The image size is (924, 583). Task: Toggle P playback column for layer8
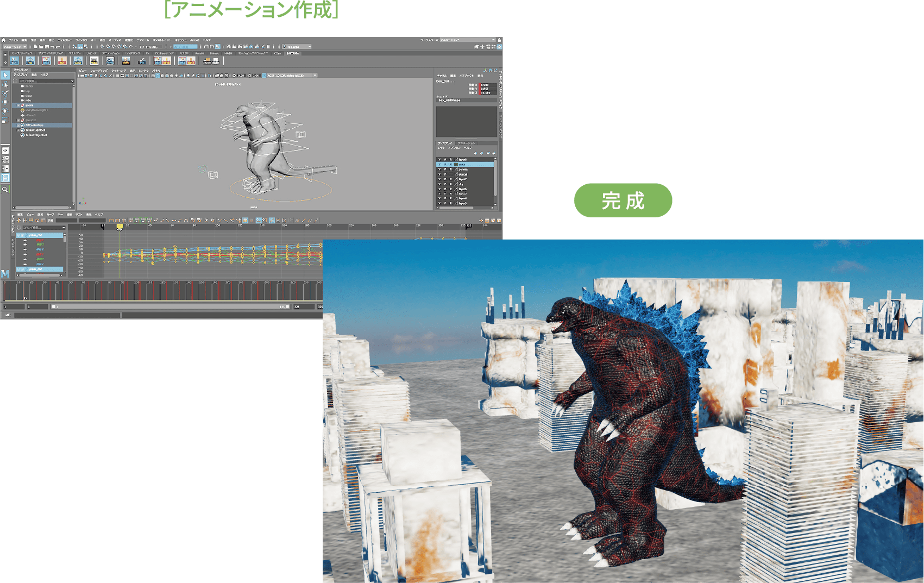pos(445,160)
